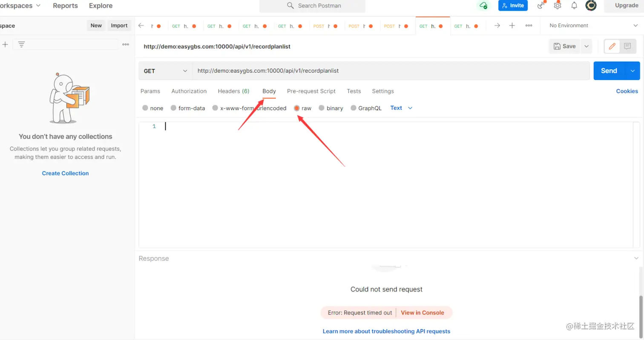The height and width of the screenshot is (340, 644).
Task: Add a new request tab with plus
Action: click(x=512, y=26)
